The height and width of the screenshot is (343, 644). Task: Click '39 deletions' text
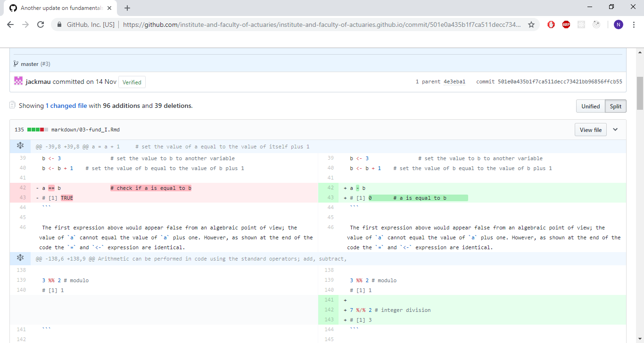pos(173,106)
